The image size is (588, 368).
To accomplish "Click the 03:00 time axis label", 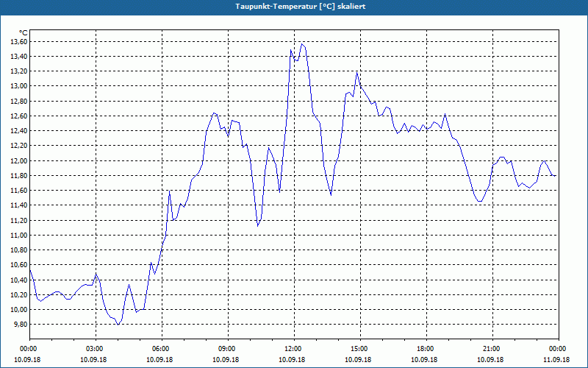I will 96,349.
